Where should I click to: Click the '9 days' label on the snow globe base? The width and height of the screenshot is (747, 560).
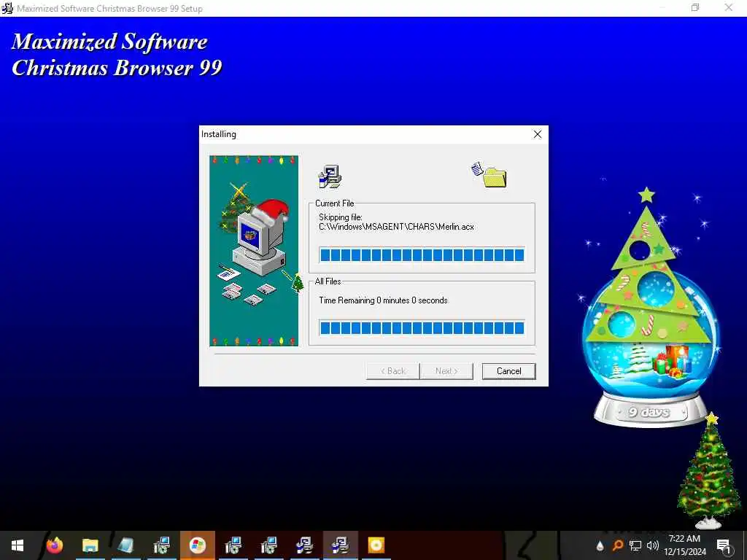649,412
